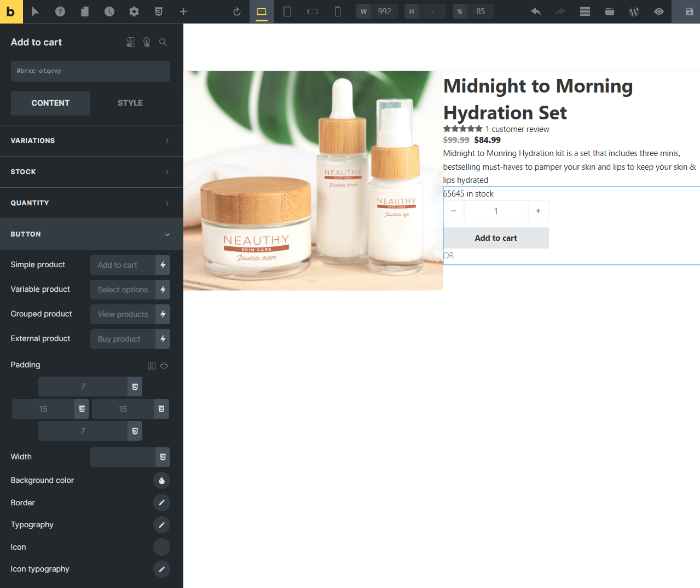Open builder settings gear icon
Screen dimensions: 700x588
point(134,11)
